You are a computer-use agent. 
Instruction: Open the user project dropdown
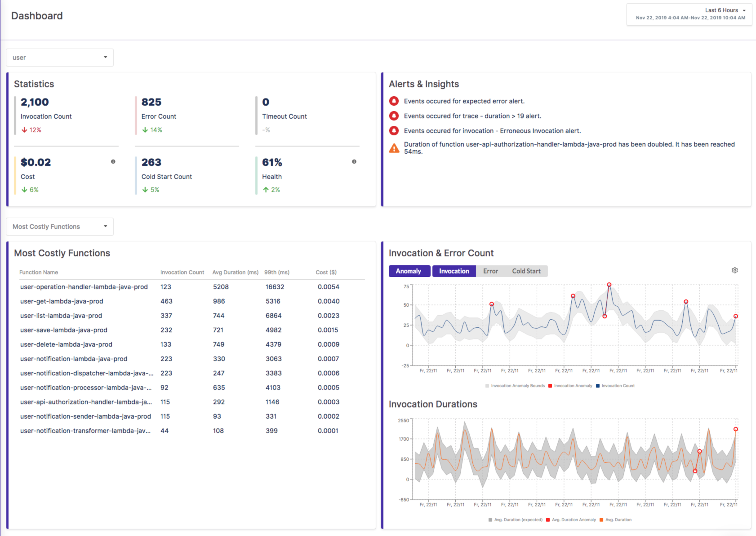(60, 58)
